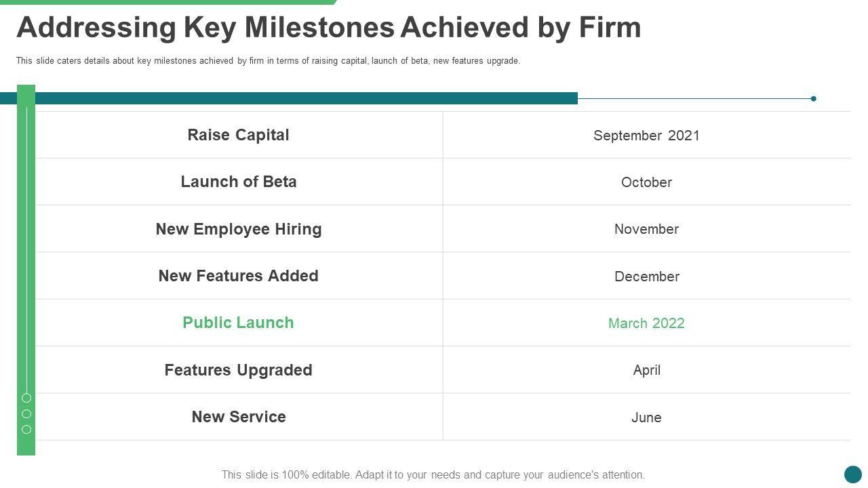Click the bottom circle on green sidebar
The width and height of the screenshot is (868, 488).
26,429
